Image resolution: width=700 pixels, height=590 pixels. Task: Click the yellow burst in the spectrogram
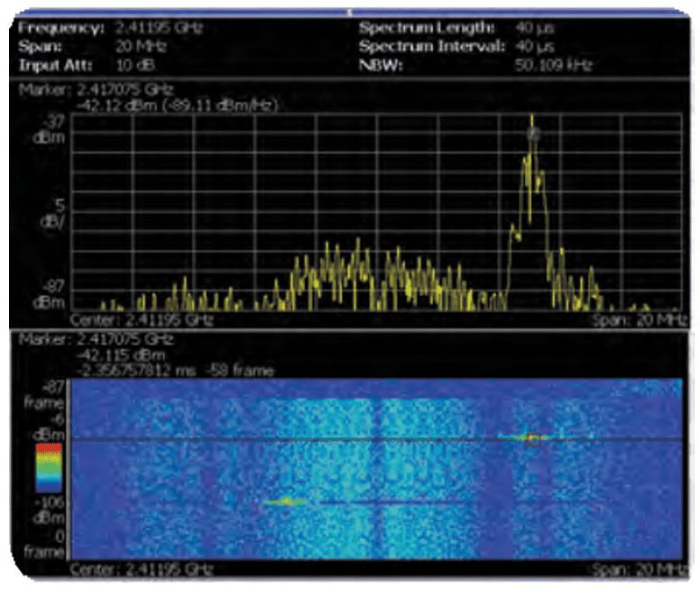pyautogui.click(x=282, y=502)
